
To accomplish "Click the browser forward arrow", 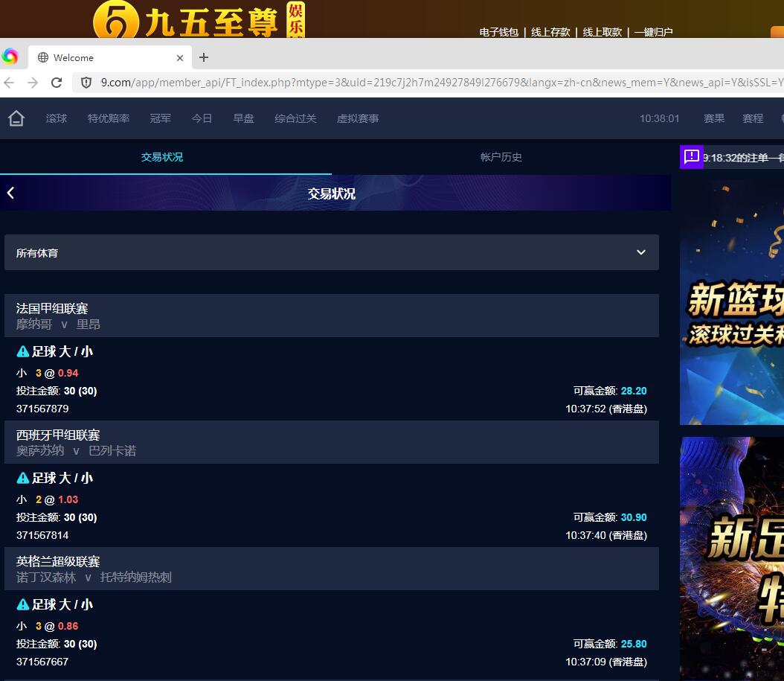I will [x=33, y=83].
